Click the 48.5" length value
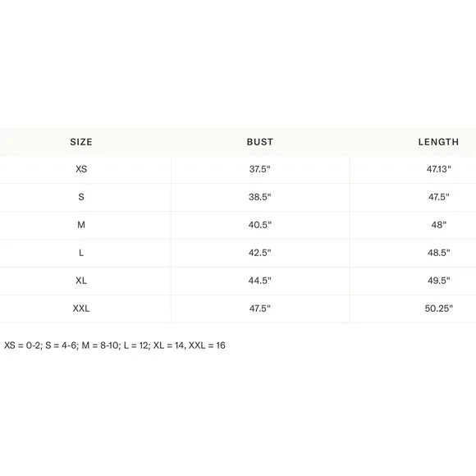Viewport: 476px width, 476px height. (439, 253)
